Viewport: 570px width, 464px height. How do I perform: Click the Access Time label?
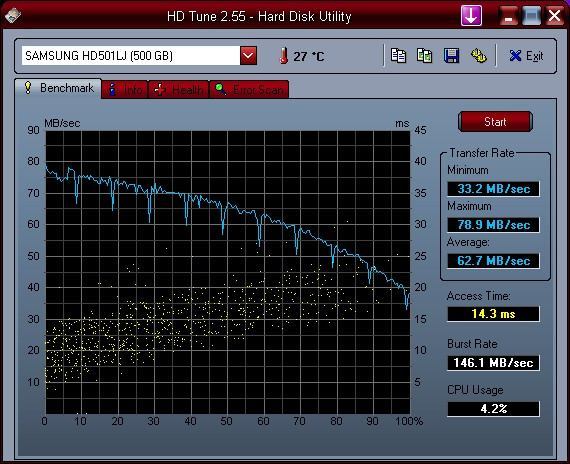[478, 296]
